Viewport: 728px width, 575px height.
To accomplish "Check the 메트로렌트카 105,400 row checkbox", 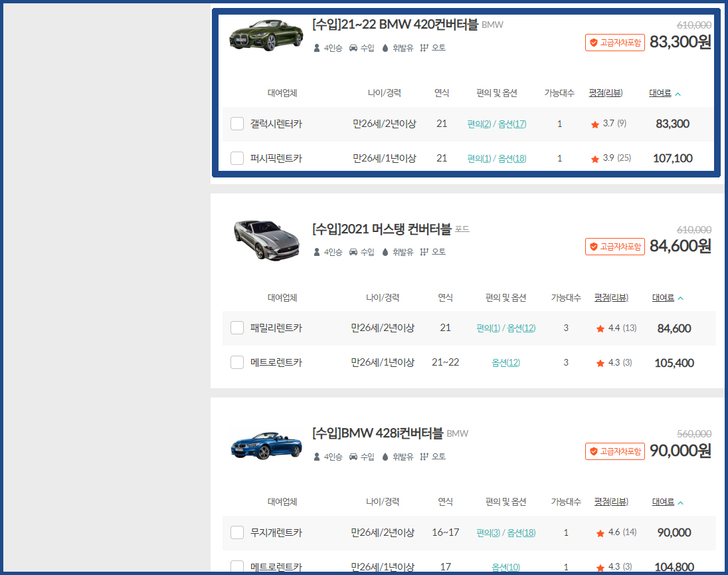I will 237,362.
